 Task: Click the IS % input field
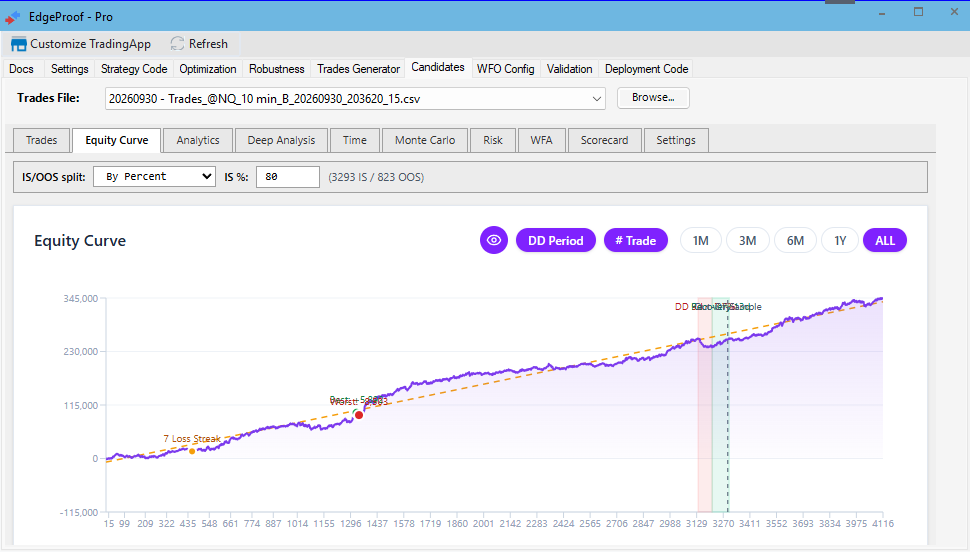click(288, 177)
